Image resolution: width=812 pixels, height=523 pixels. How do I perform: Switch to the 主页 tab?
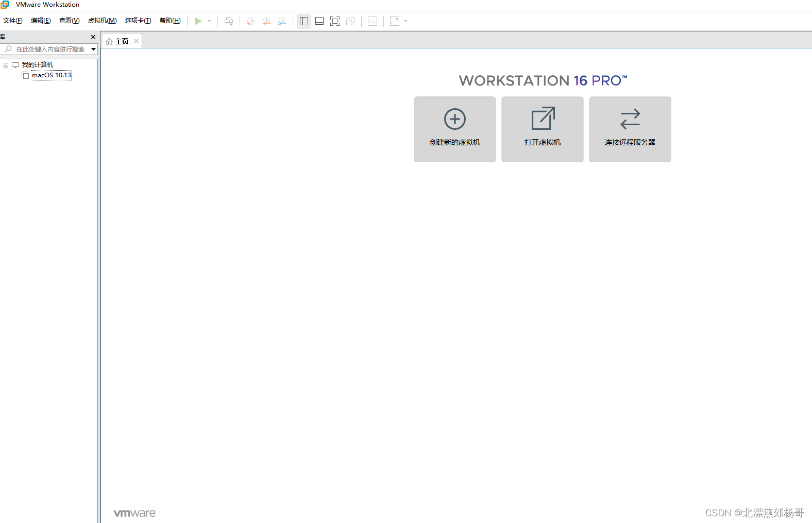pos(122,41)
